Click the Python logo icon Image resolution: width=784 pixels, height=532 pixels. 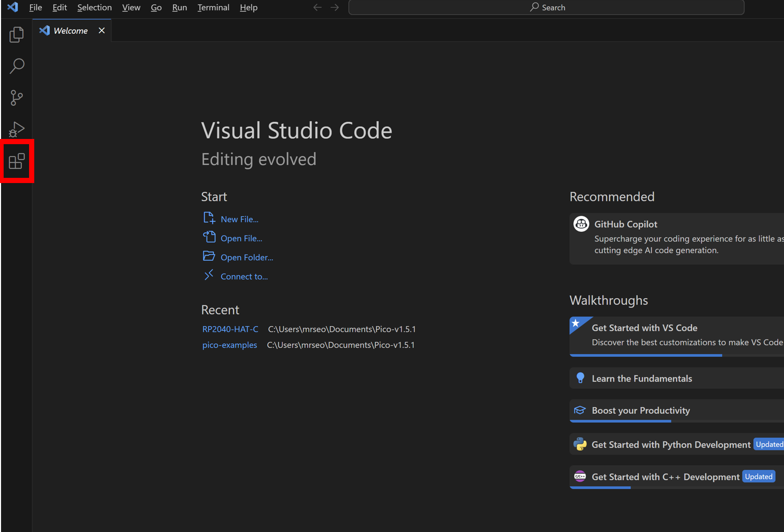pyautogui.click(x=580, y=444)
